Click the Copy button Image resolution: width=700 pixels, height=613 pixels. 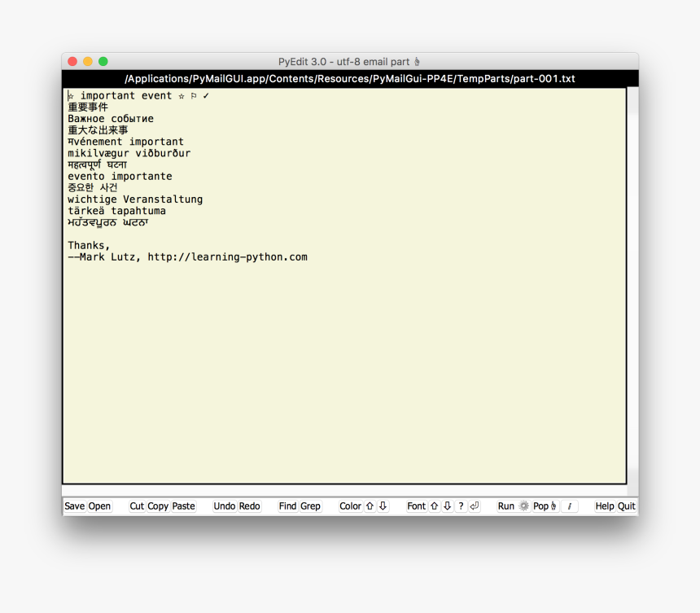tap(158, 506)
